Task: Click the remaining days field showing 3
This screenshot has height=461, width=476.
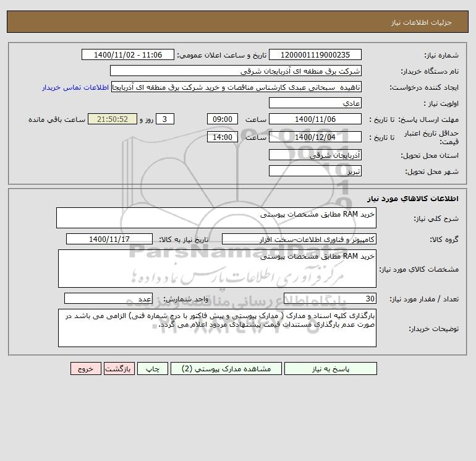Action: 165,119
